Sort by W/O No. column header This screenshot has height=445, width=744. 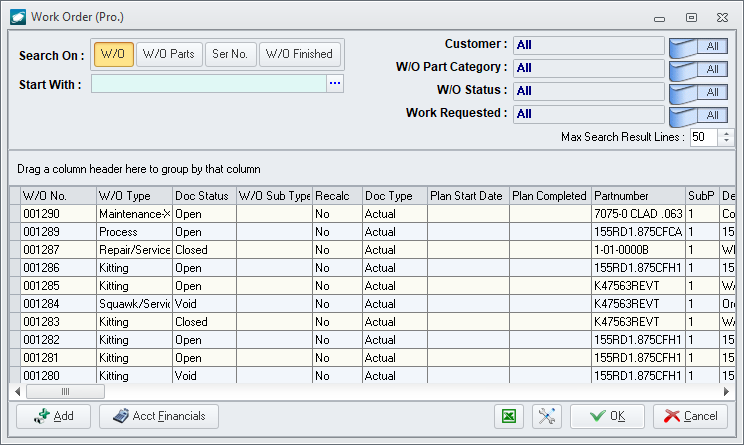[x=57, y=196]
